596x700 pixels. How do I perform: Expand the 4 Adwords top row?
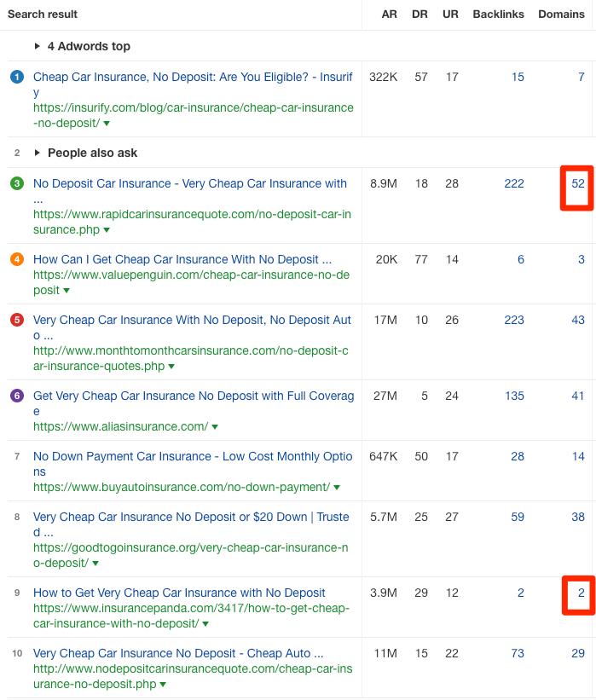tap(38, 46)
